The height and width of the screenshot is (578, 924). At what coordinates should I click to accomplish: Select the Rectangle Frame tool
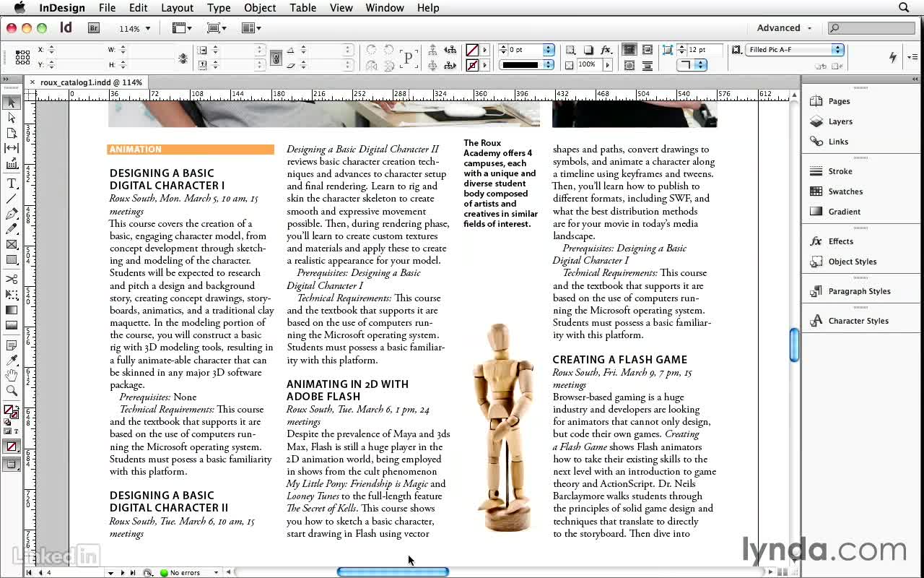(x=12, y=244)
